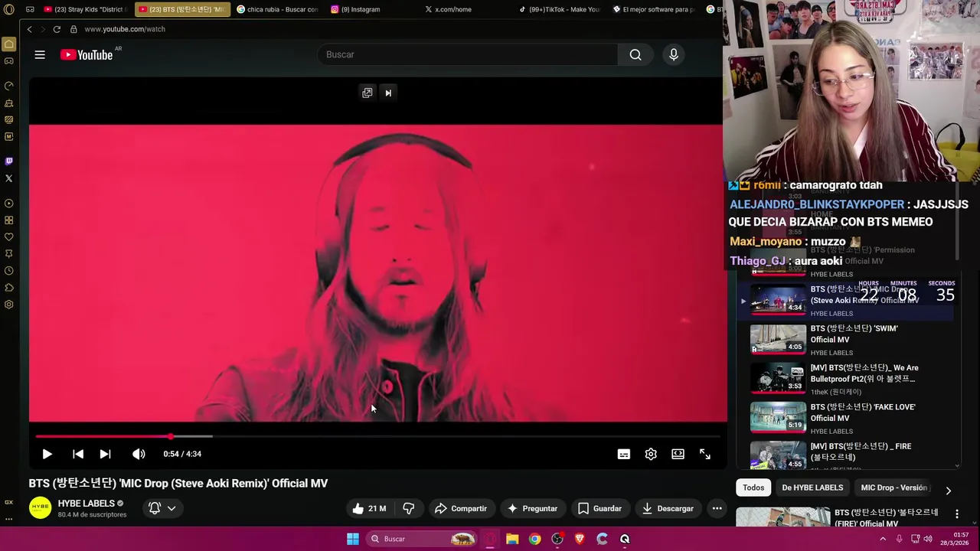Seek in the red video progress bar

click(x=378, y=436)
